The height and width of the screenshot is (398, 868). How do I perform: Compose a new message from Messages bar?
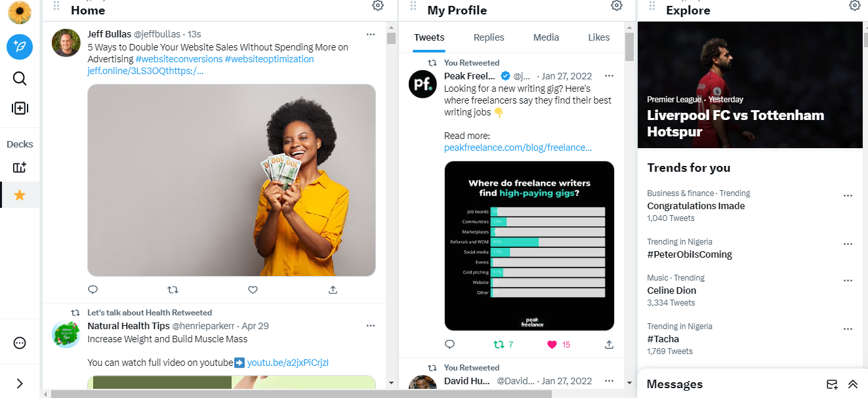point(832,384)
